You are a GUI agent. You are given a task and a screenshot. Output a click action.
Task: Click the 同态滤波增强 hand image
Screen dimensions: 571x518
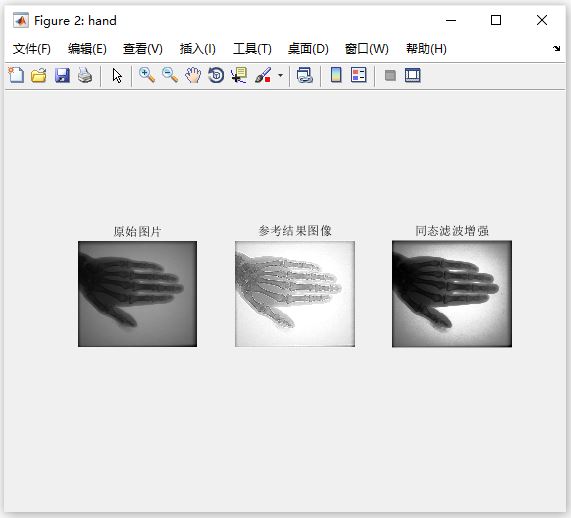click(452, 294)
